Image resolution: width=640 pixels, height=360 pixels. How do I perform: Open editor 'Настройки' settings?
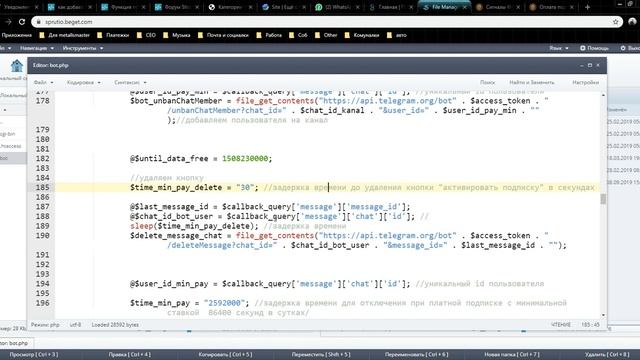585,82
